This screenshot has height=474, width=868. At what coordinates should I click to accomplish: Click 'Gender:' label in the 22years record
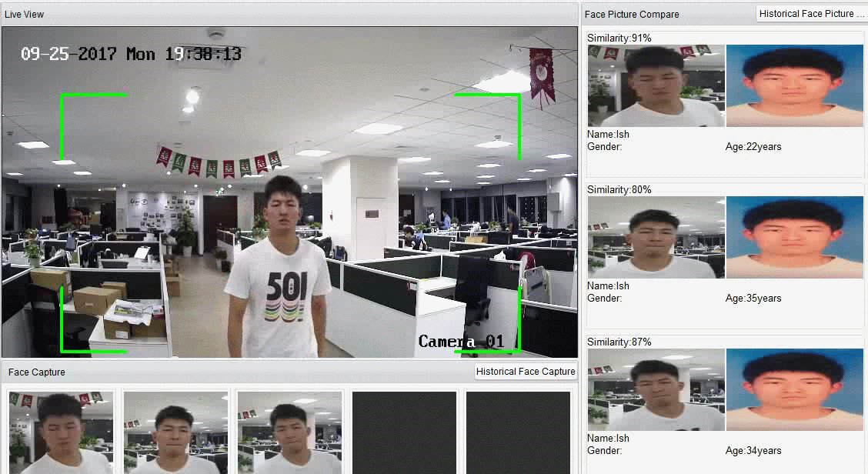604,147
